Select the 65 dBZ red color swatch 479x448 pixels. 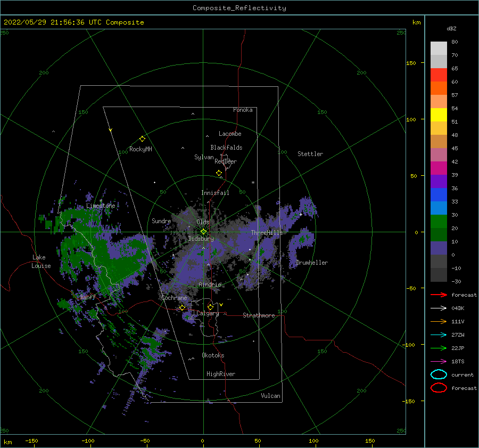[439, 75]
